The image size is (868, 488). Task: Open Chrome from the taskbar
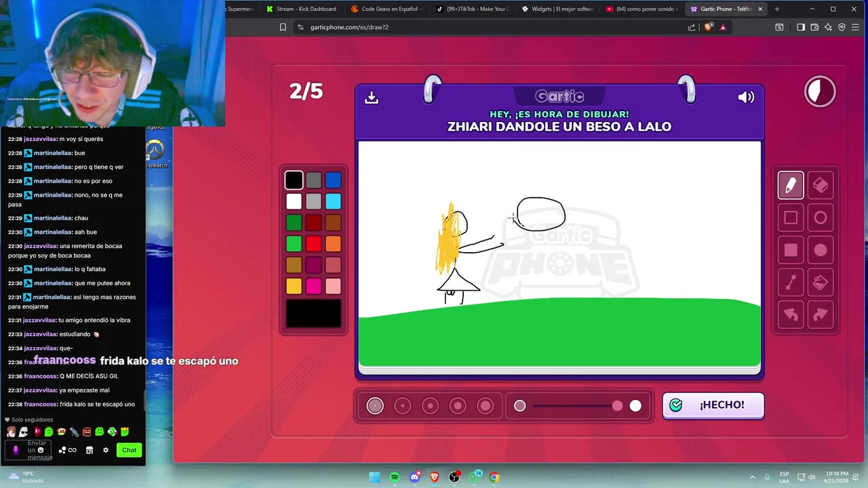point(495,477)
